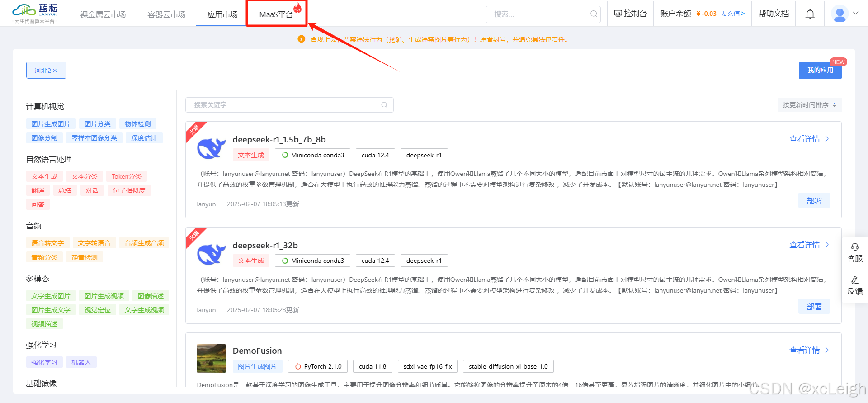The height and width of the screenshot is (403, 868).
Task: Filter by reinforcement learning tag
Action: coord(44,362)
